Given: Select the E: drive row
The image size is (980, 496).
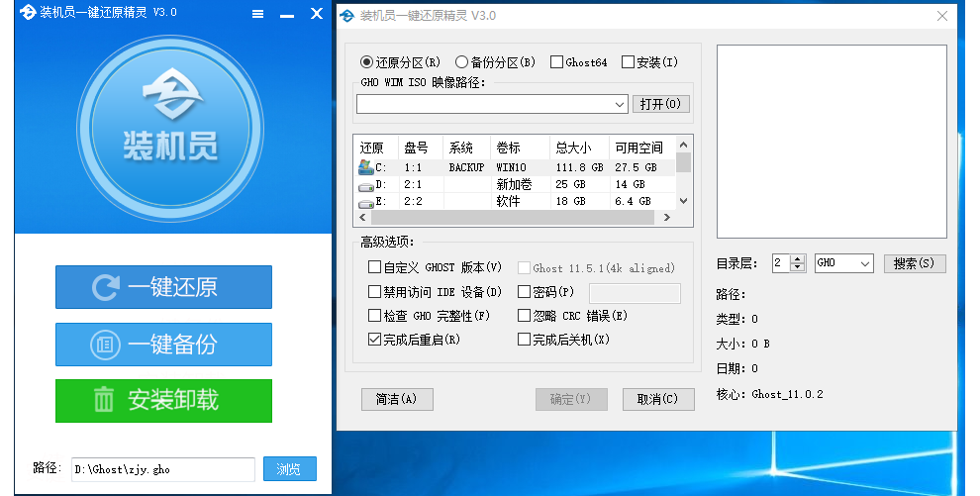Looking at the screenshot, I should tap(515, 201).
